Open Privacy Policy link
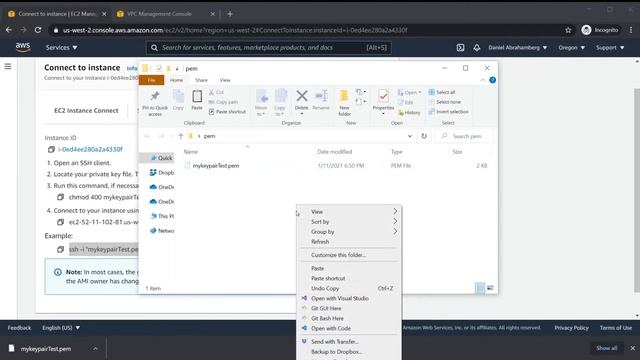 point(571,328)
